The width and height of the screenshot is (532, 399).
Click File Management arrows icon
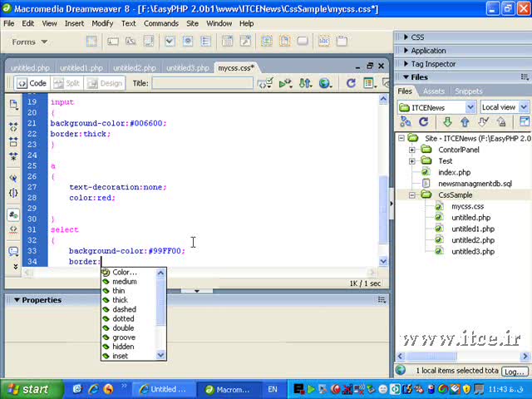305,83
